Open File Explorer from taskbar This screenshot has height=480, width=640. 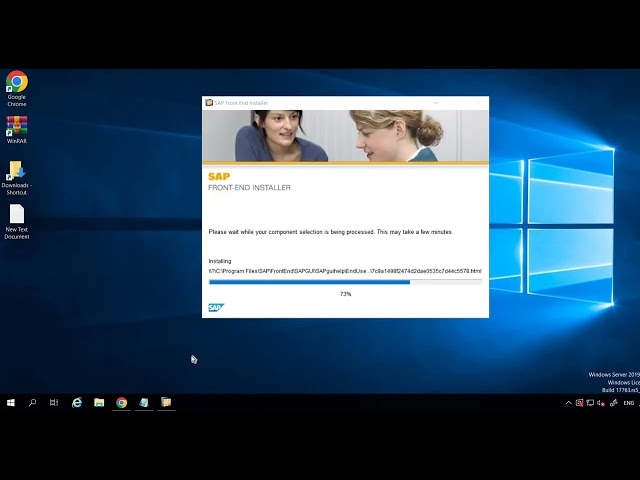[99, 403]
